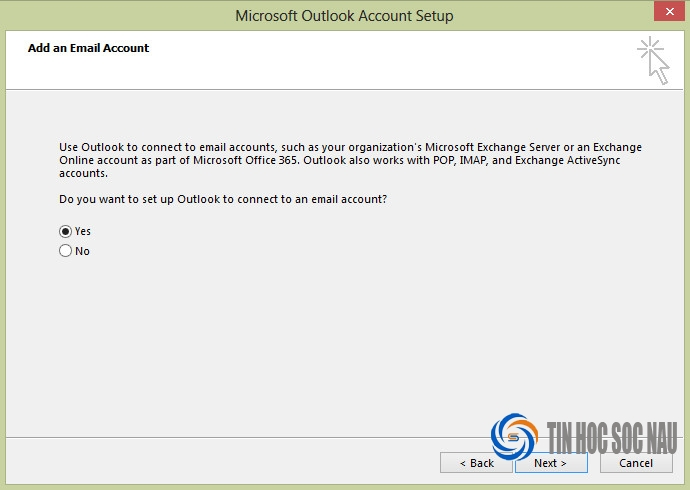The image size is (690, 490).
Task: Click the "Yes" option label text
Action: coord(83,231)
